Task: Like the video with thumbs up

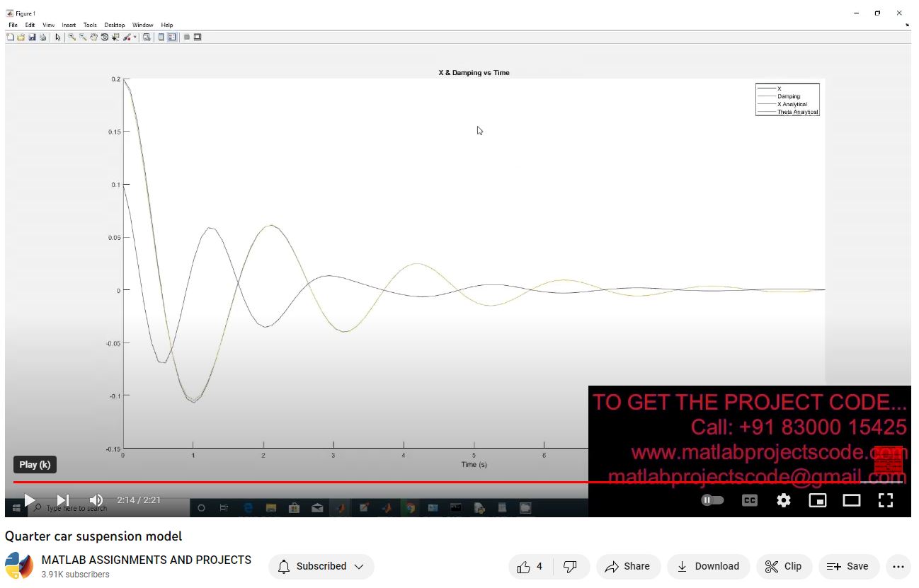Action: [530, 566]
